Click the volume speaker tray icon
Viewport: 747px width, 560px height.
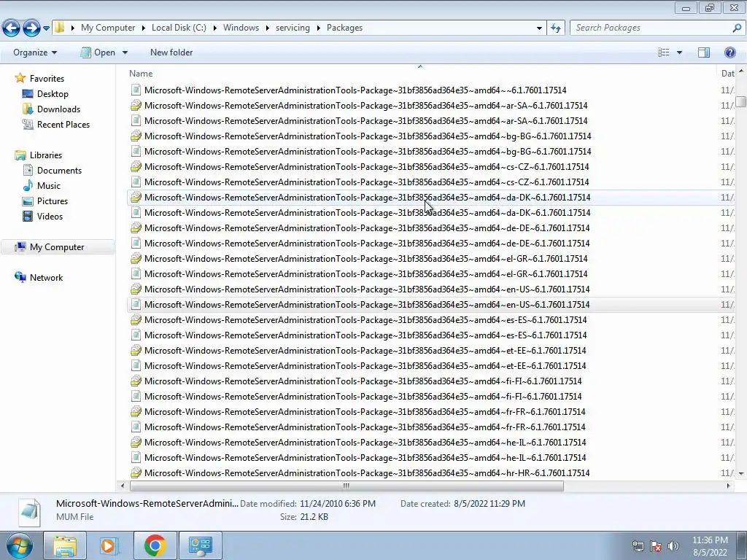coord(673,546)
